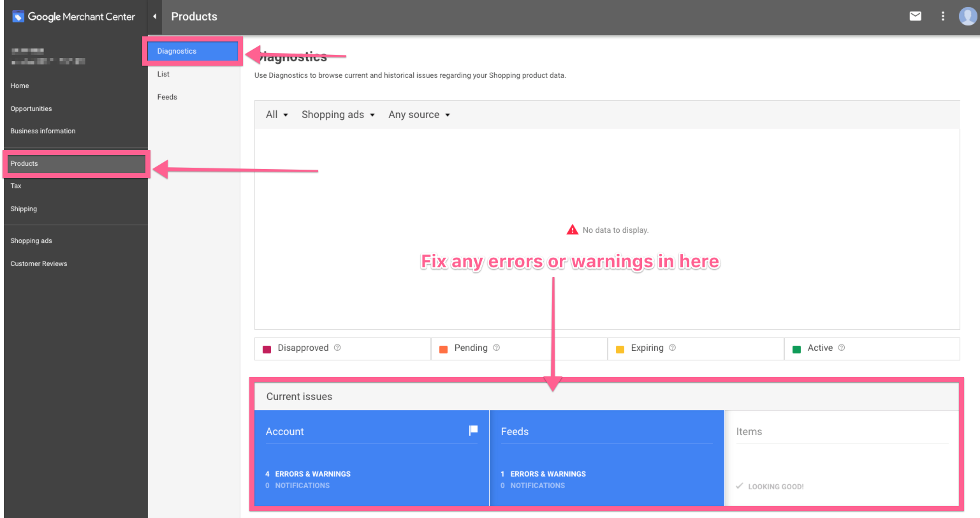Viewport: 980px width, 518px height.
Task: Expand the Shopping ads dropdown
Action: point(338,115)
